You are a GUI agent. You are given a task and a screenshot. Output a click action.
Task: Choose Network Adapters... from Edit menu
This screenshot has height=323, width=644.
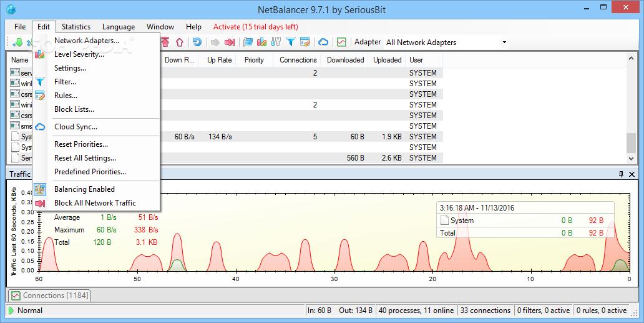tap(87, 40)
